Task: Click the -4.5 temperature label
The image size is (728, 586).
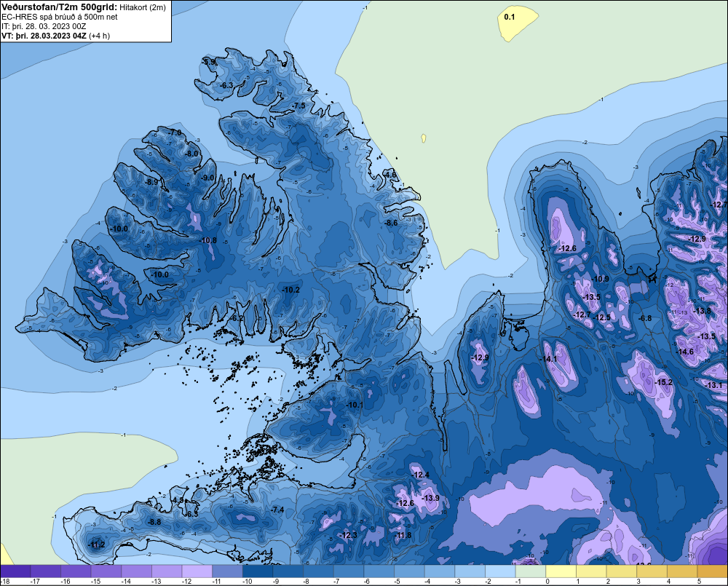Action: click(x=178, y=500)
